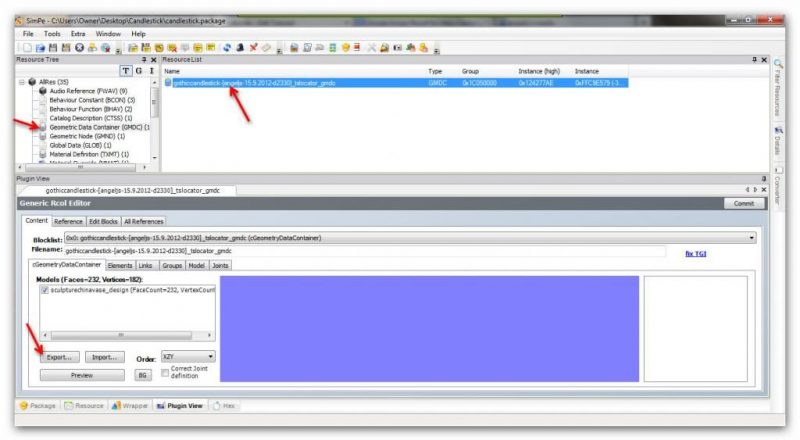
Task: Switch to the Elements tab
Action: pyautogui.click(x=120, y=265)
